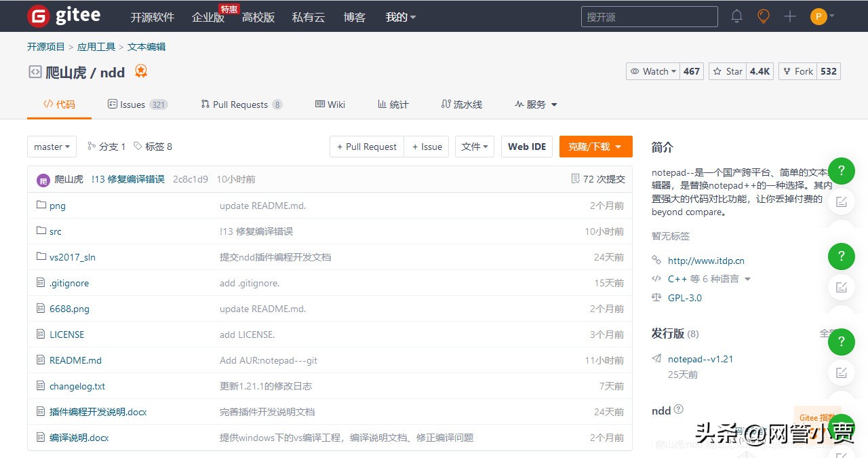The width and height of the screenshot is (868, 458).
Task: Open the http://www.itdp.cn link
Action: click(x=706, y=261)
